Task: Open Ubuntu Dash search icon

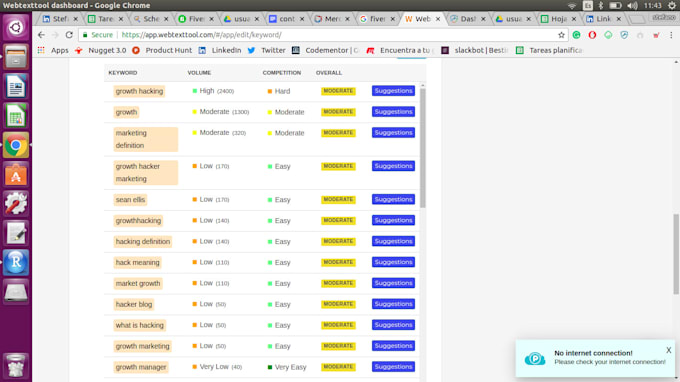Action: point(16,28)
